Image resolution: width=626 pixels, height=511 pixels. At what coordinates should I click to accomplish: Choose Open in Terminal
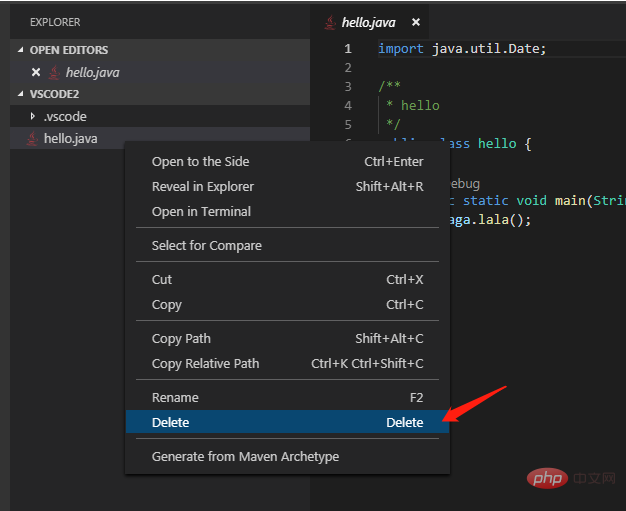pos(287,211)
